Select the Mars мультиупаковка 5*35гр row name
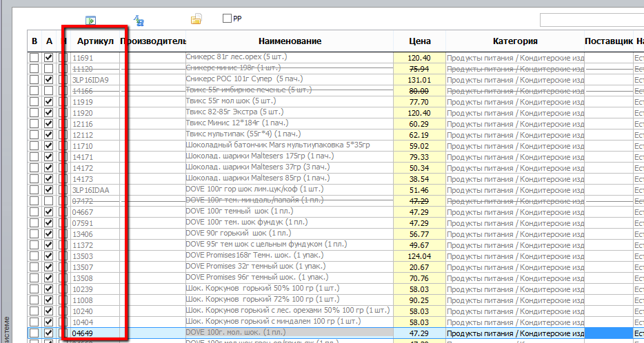 point(290,145)
